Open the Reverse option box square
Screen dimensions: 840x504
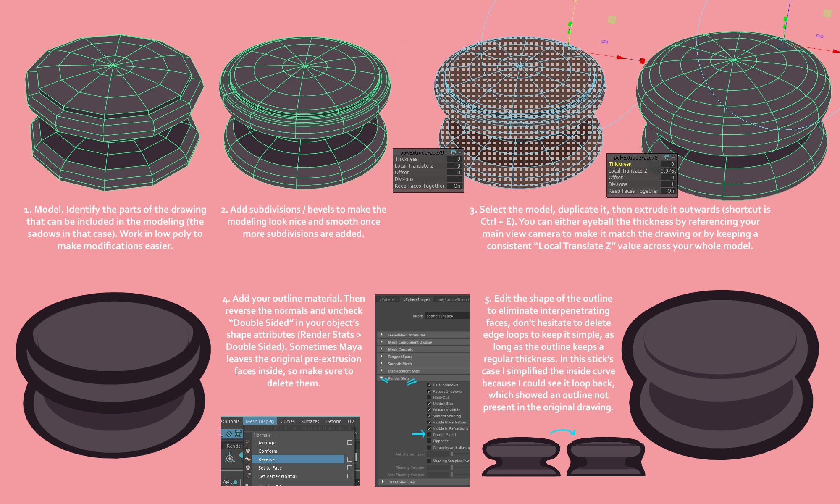pyautogui.click(x=349, y=459)
